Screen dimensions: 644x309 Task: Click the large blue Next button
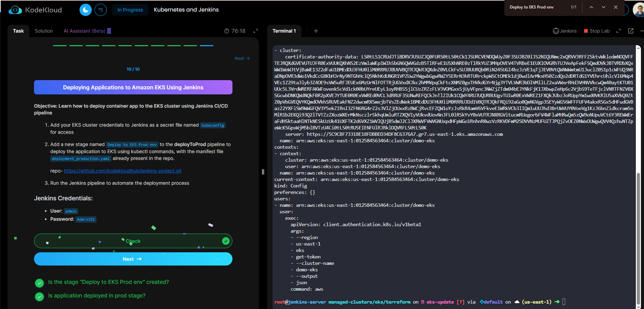(x=133, y=259)
